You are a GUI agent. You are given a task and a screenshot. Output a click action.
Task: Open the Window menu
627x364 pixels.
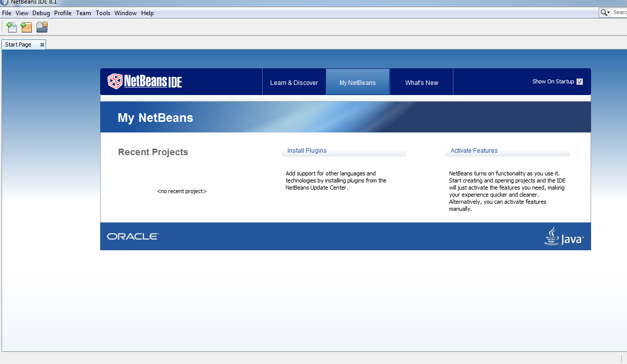[125, 13]
